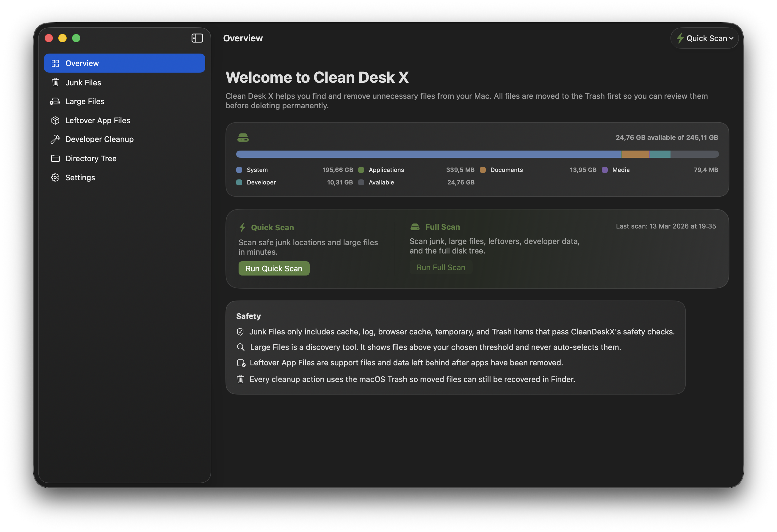Click the Overview grid icon in sidebar
This screenshot has height=532, width=777.
(x=55, y=63)
